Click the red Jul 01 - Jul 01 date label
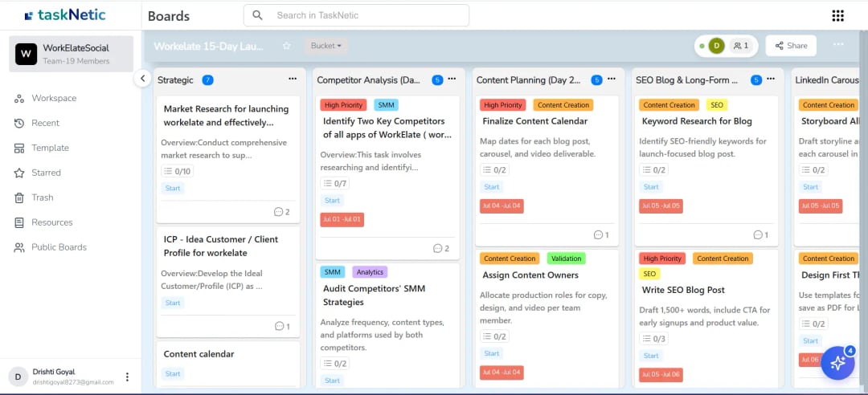The height and width of the screenshot is (395, 868). tap(342, 219)
